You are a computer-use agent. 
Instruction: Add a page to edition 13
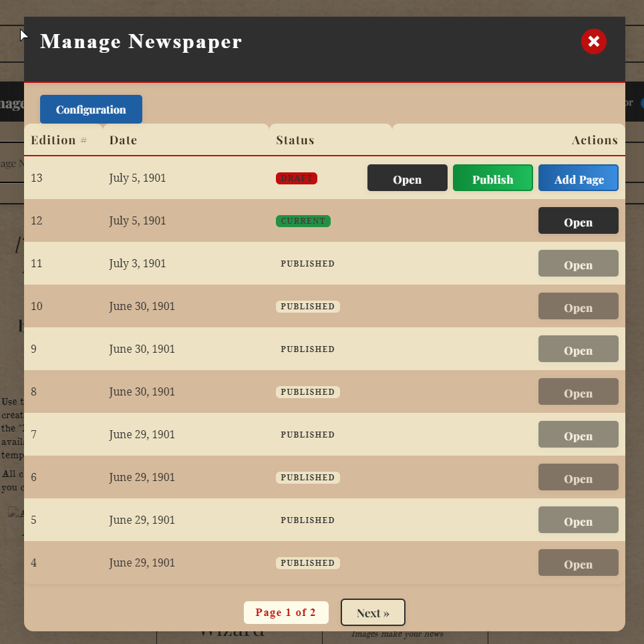(x=579, y=178)
